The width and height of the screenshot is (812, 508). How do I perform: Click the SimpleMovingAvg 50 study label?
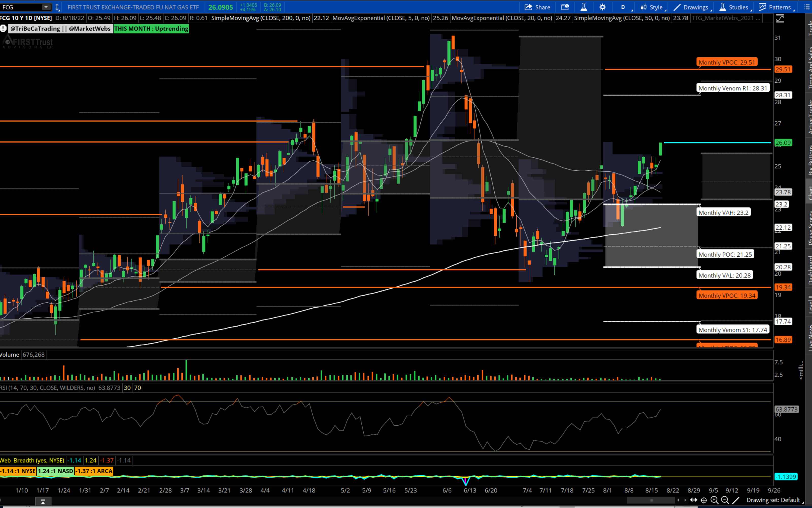[x=622, y=18]
